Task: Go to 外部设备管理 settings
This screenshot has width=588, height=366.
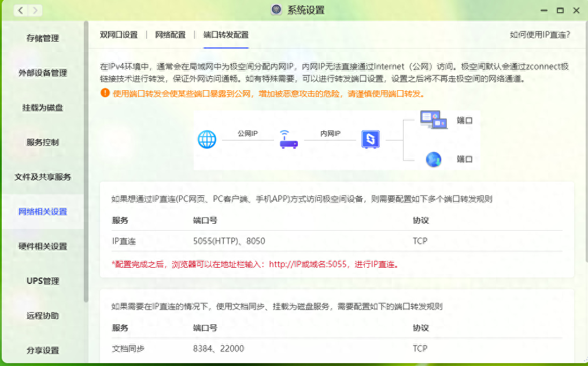Action: point(42,73)
